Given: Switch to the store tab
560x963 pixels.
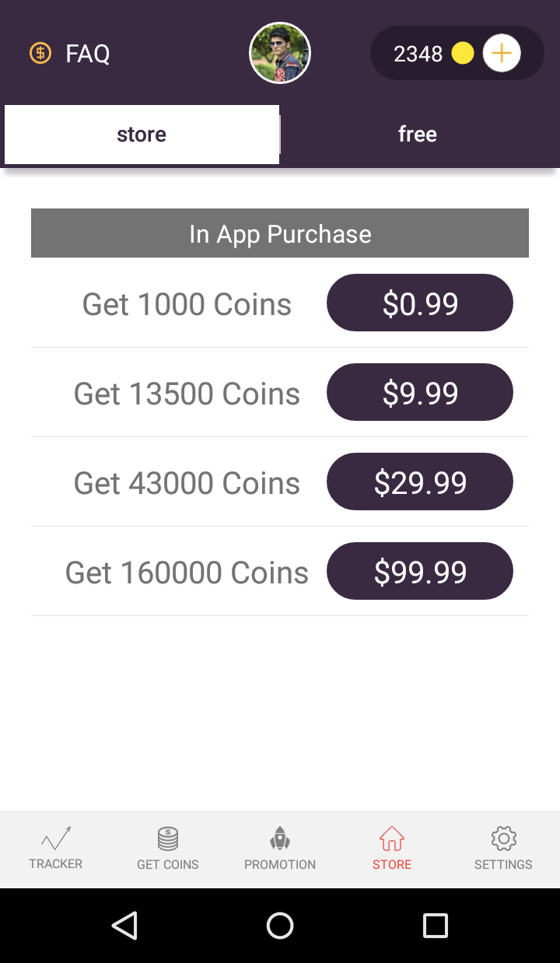Looking at the screenshot, I should 142,135.
